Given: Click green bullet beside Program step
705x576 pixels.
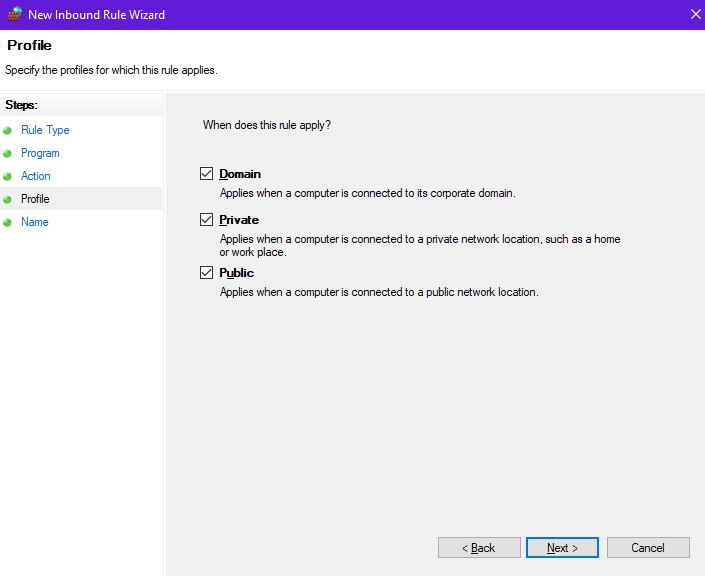Looking at the screenshot, I should tap(8, 154).
